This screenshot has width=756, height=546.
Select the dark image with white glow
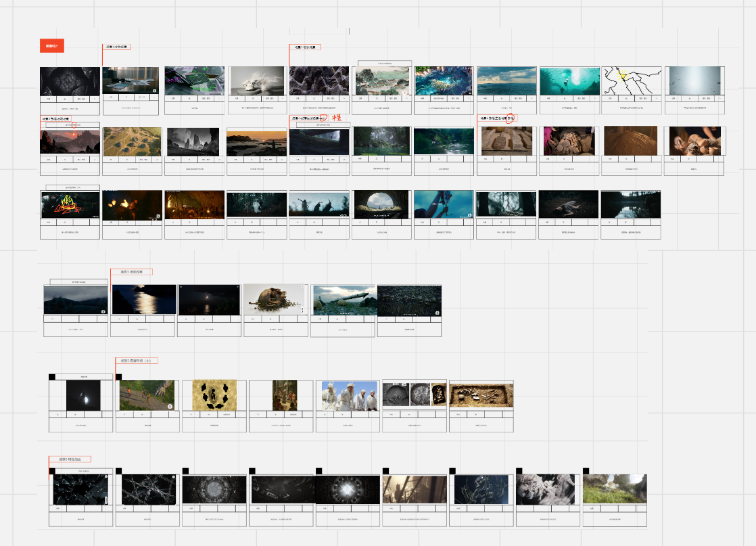tap(83, 396)
